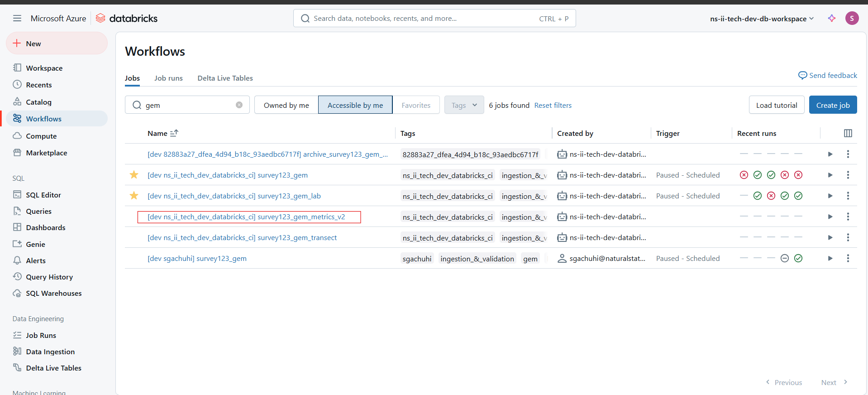Open SQL Editor in the sidebar

click(57, 195)
